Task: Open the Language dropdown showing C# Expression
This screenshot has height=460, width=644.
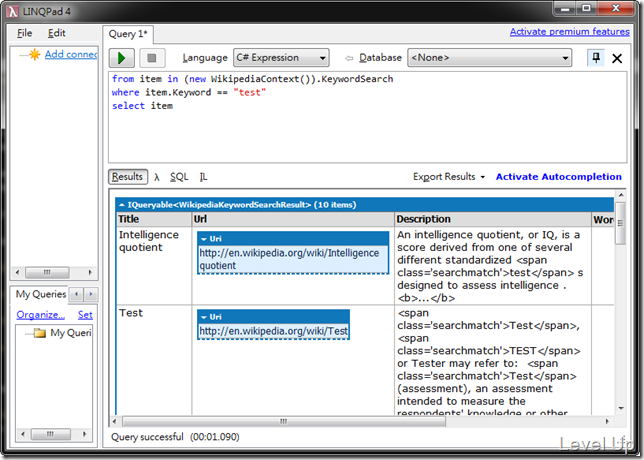Action: pos(281,58)
